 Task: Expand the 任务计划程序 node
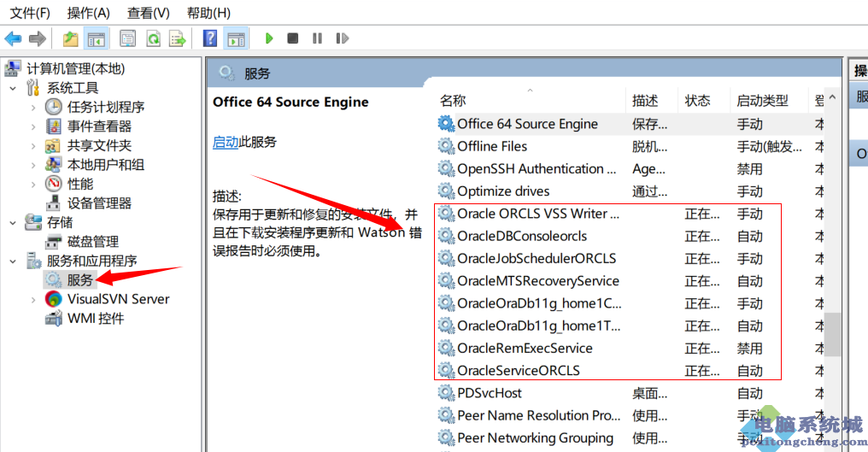coord(33,108)
